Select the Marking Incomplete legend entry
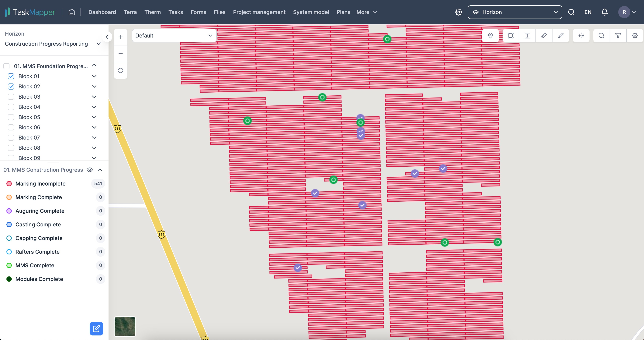This screenshot has width=644, height=340. click(x=54, y=183)
